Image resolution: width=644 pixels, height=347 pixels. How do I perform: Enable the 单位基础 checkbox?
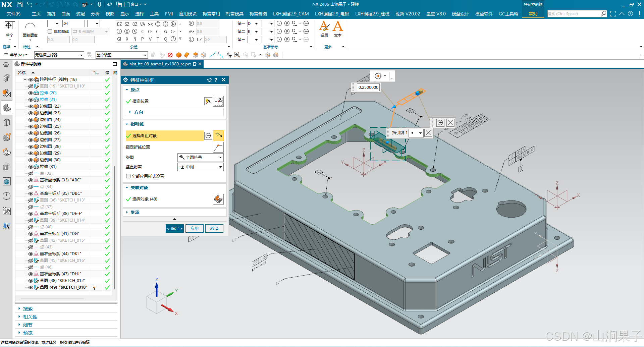(50, 32)
